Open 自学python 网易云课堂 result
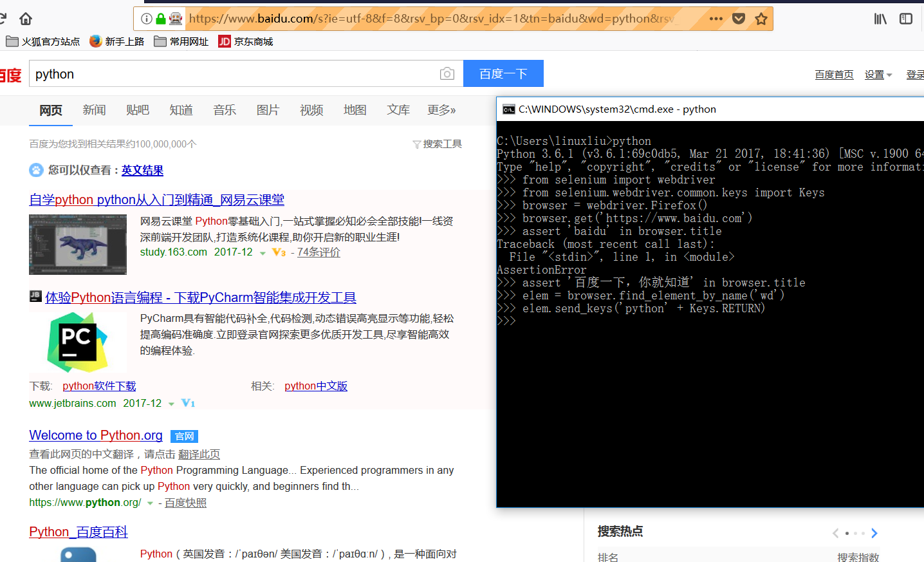This screenshot has height=562, width=924. (x=156, y=200)
